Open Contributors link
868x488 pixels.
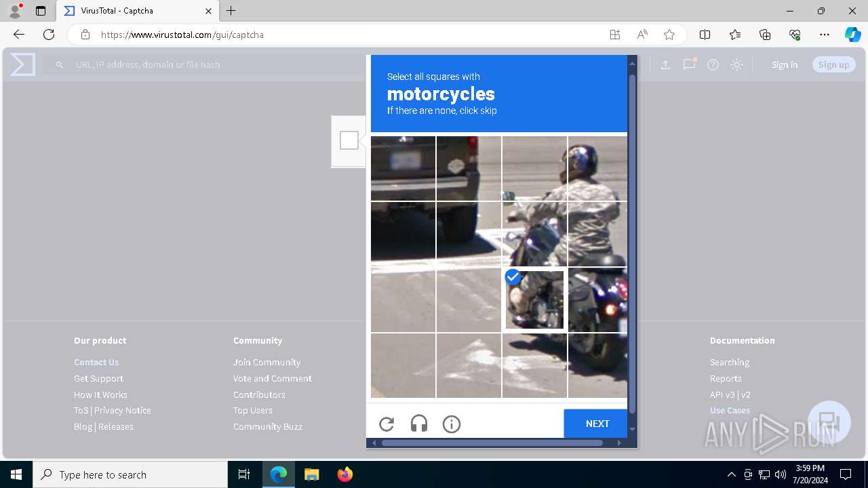(259, 394)
